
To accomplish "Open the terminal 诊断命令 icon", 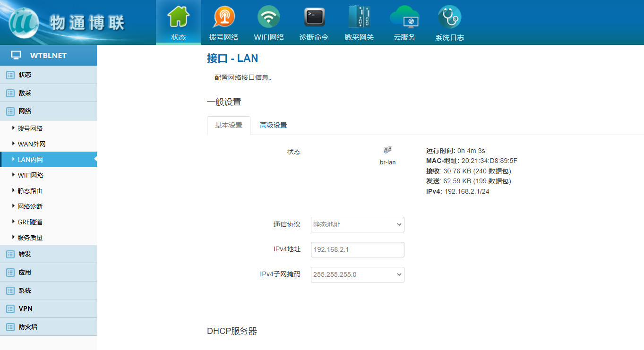I will click(314, 17).
